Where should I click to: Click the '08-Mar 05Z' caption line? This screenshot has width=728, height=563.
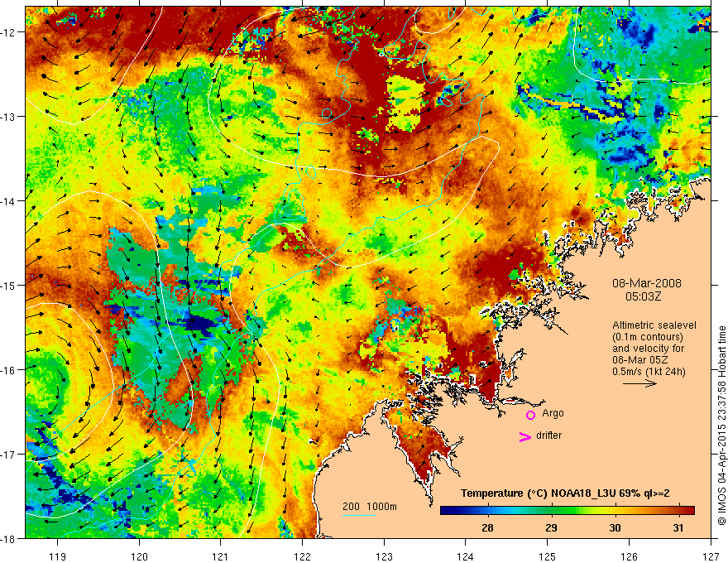coord(639,360)
